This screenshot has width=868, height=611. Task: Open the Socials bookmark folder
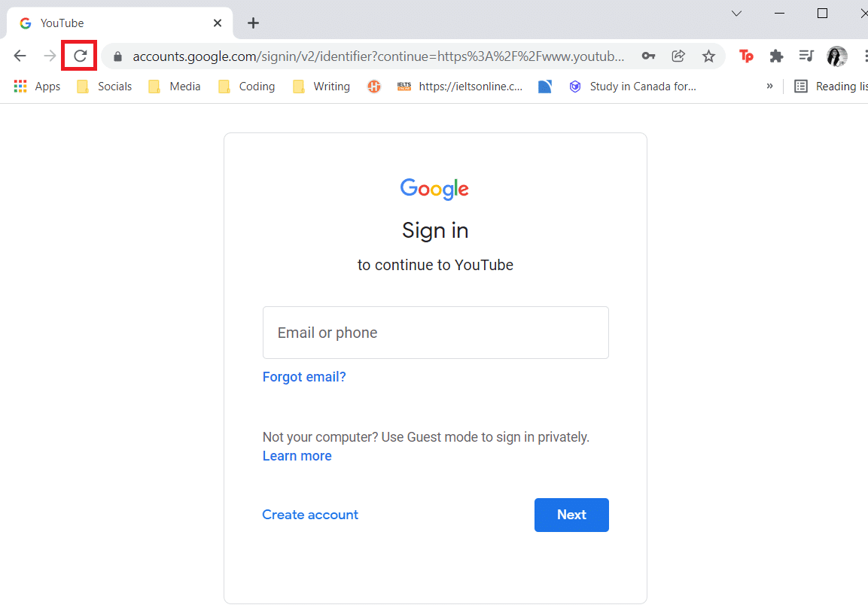(105, 87)
